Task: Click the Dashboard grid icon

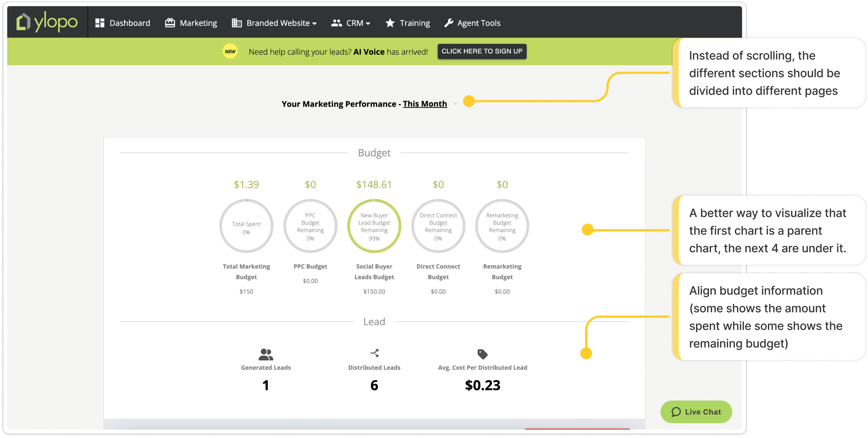Action: (100, 23)
